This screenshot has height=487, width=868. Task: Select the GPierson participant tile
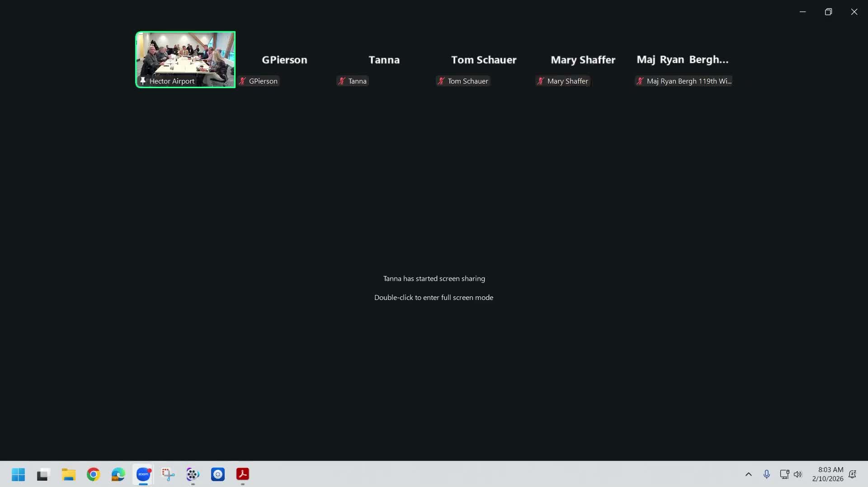click(285, 60)
